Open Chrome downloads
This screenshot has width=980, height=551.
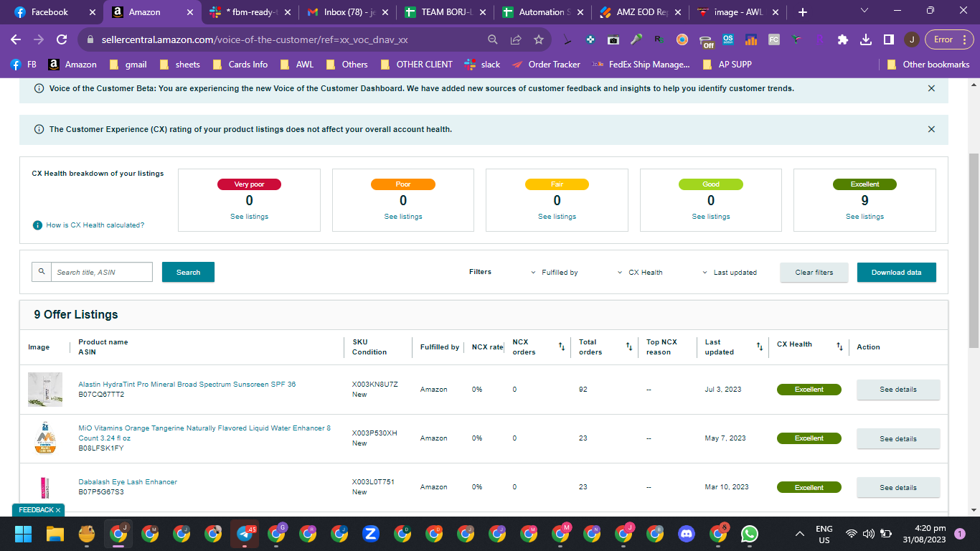tap(866, 39)
